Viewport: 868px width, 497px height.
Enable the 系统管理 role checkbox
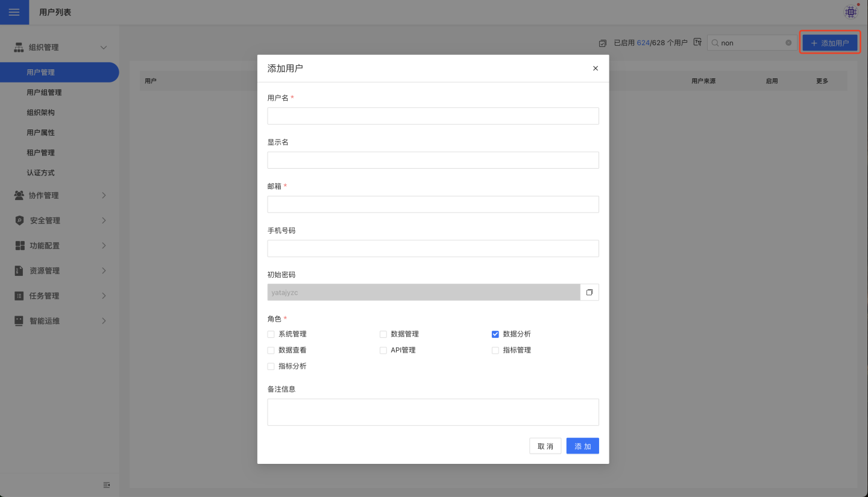(271, 334)
